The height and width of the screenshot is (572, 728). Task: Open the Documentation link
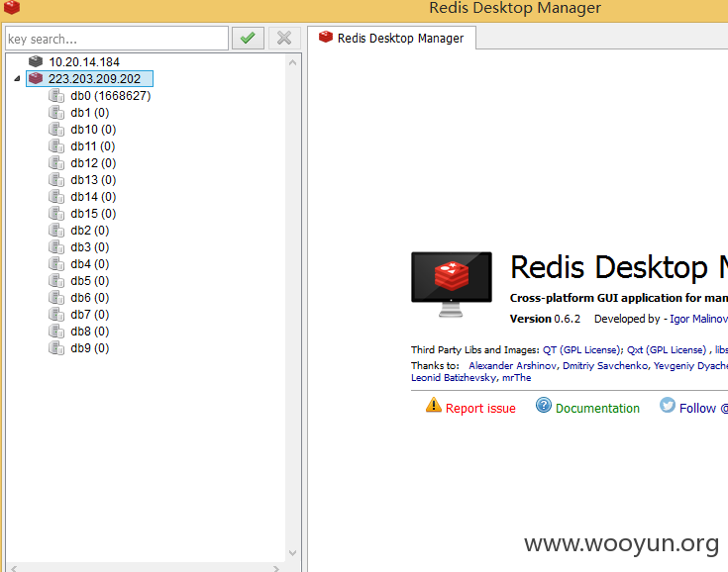click(x=597, y=409)
